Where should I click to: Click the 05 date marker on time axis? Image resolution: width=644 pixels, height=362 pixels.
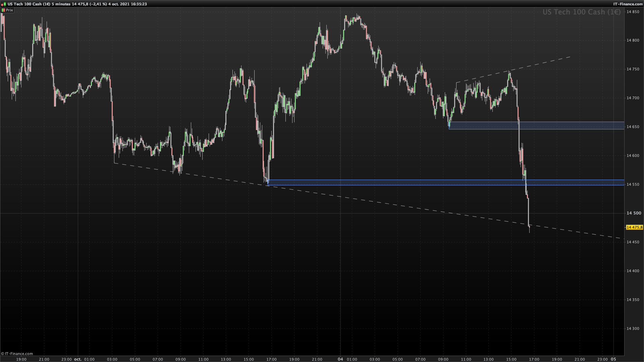(613, 359)
